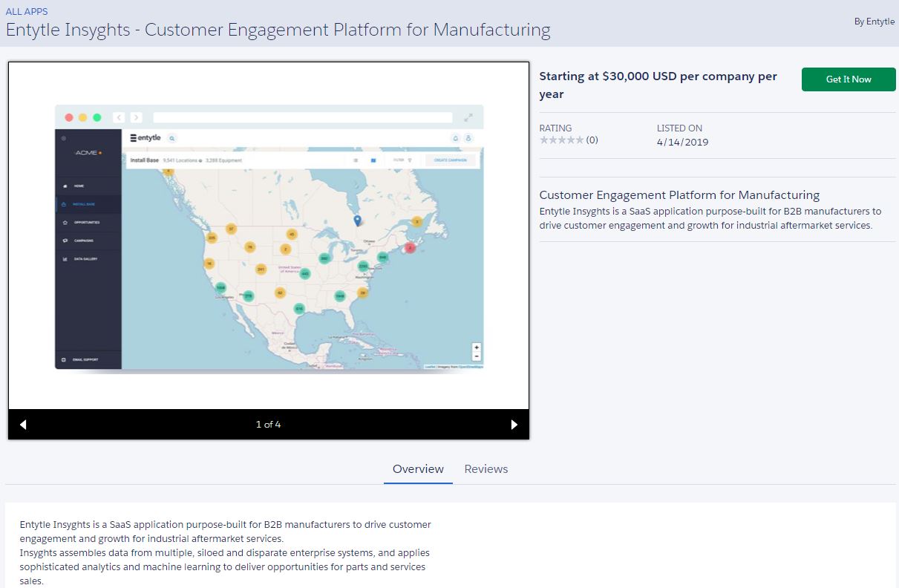Click the "Starting at $30,000 USD" pricing text
The width and height of the screenshot is (899, 588).
click(x=658, y=85)
